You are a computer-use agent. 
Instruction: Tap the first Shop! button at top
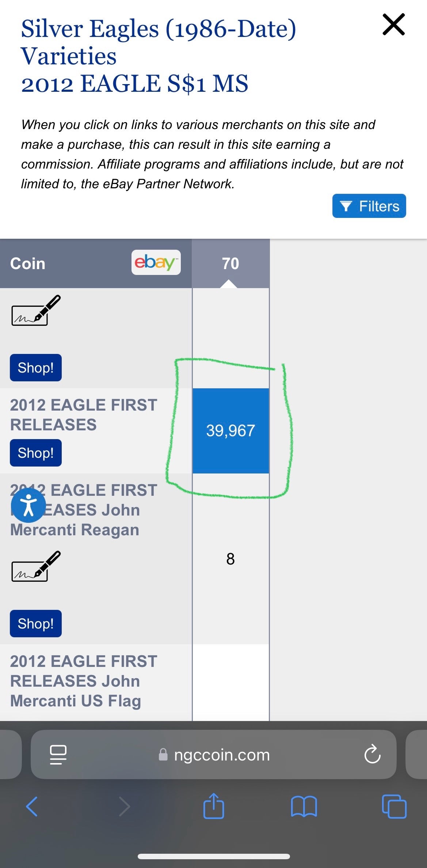36,367
